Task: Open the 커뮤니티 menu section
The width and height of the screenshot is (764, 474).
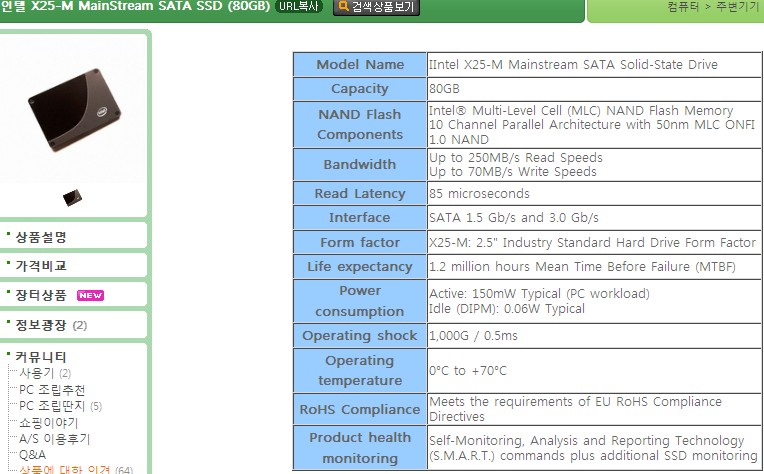Action: pos(41,357)
